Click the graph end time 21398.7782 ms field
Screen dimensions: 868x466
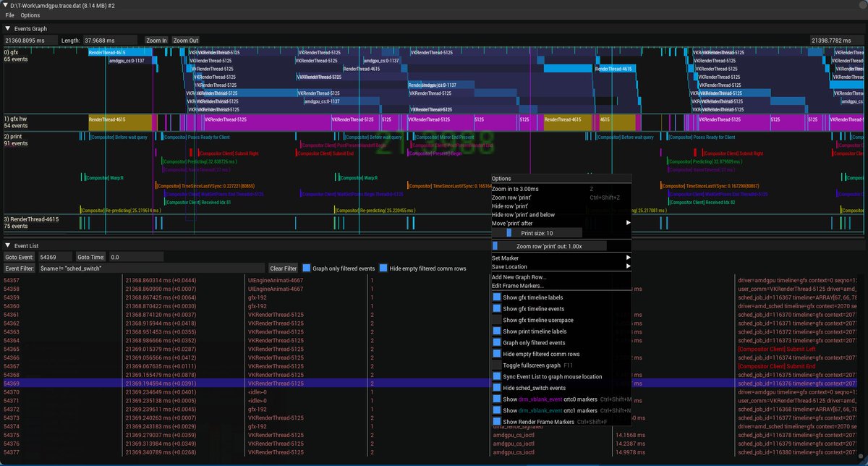coord(836,41)
